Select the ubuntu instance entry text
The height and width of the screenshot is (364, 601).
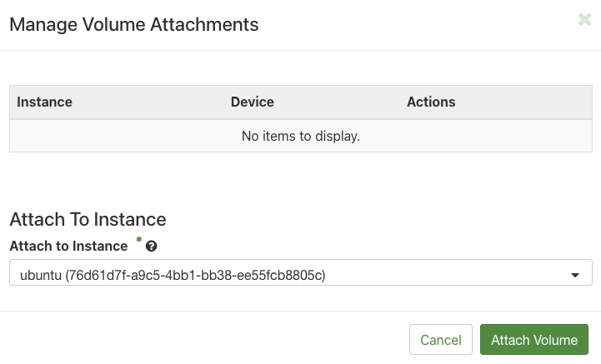(172, 273)
